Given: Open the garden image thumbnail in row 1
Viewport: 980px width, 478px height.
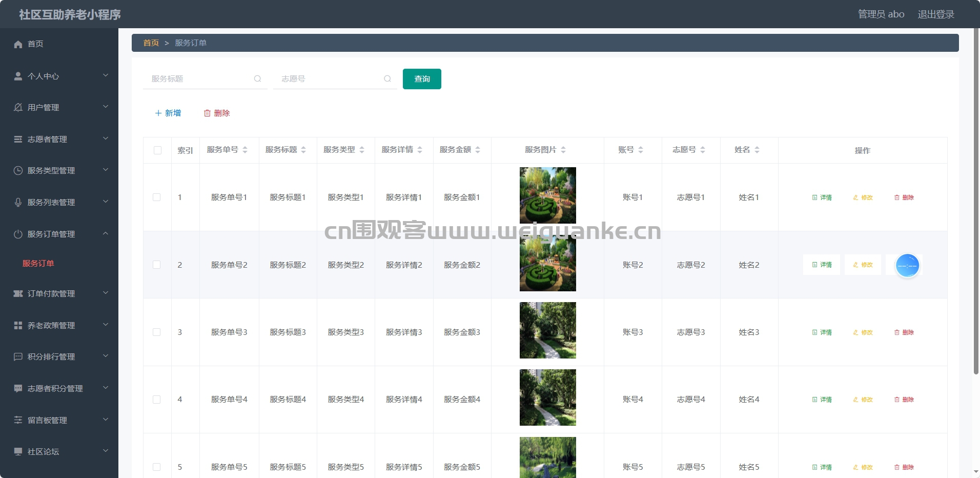Looking at the screenshot, I should [548, 195].
